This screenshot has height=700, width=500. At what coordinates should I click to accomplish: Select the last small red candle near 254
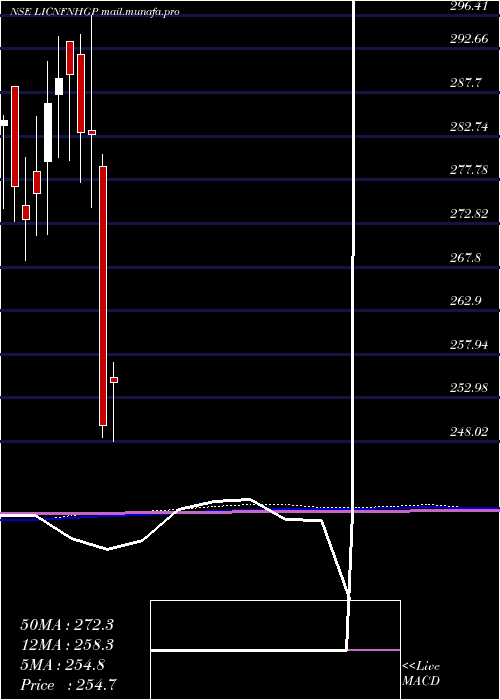point(114,380)
